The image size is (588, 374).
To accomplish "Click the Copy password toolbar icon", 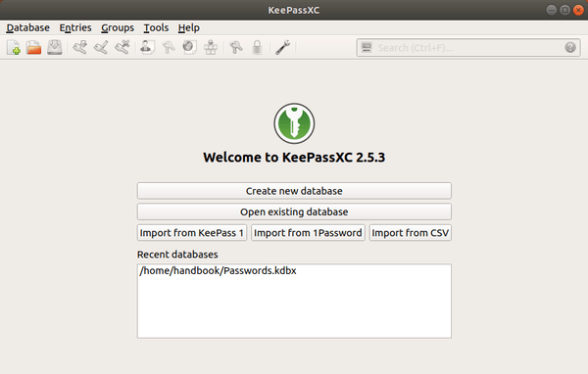I will click(169, 48).
